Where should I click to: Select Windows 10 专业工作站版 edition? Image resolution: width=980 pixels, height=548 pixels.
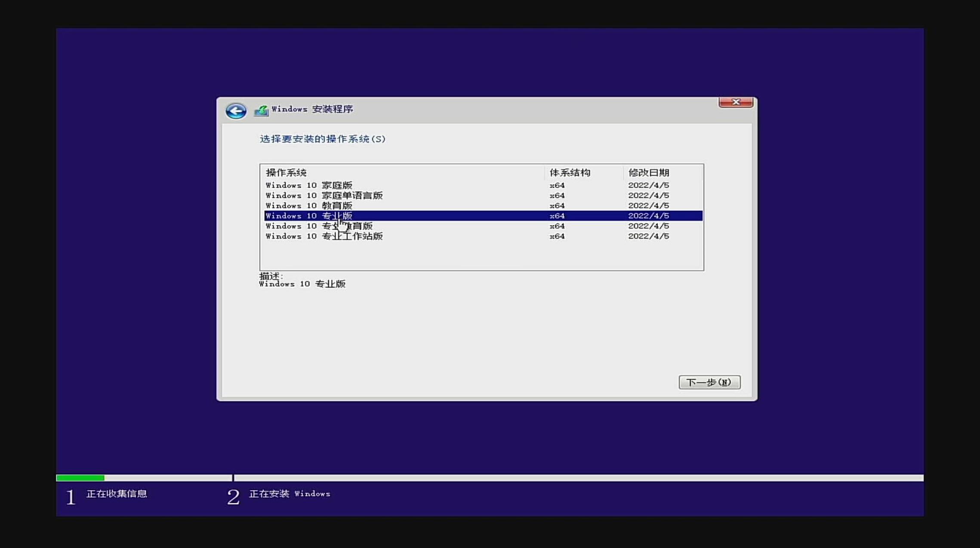pyautogui.click(x=324, y=236)
